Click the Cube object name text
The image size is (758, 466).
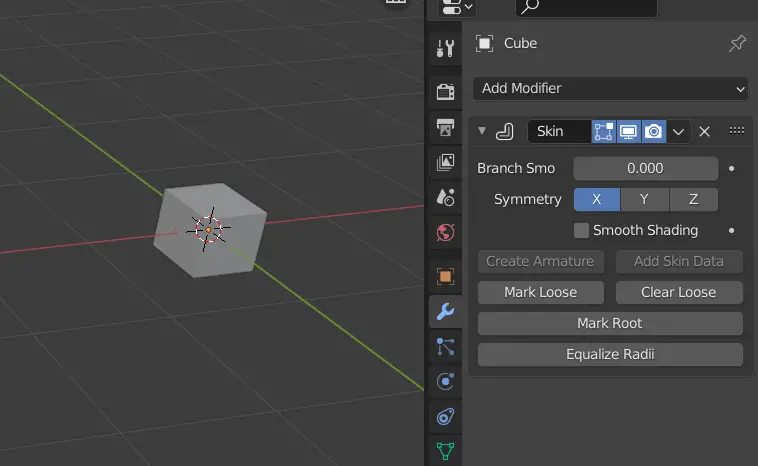[x=520, y=44]
